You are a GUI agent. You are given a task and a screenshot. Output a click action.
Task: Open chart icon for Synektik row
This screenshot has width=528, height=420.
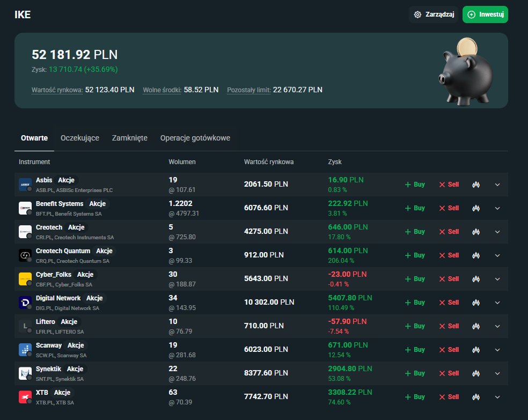(476, 373)
